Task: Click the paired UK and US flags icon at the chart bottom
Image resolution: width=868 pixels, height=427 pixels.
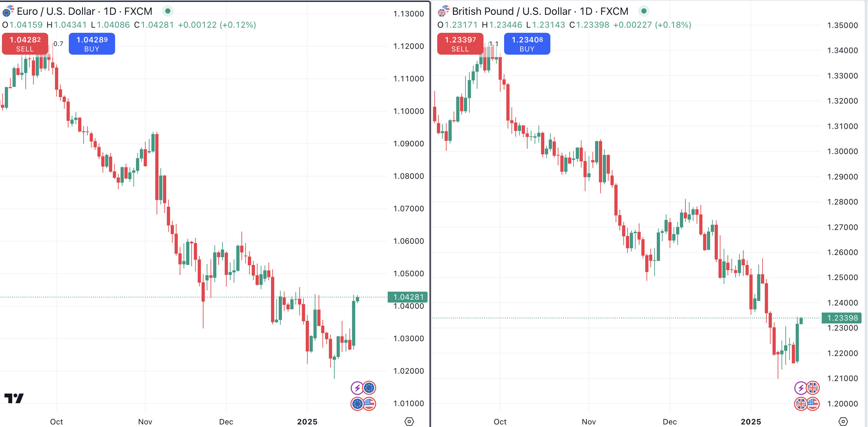Action: 807,404
